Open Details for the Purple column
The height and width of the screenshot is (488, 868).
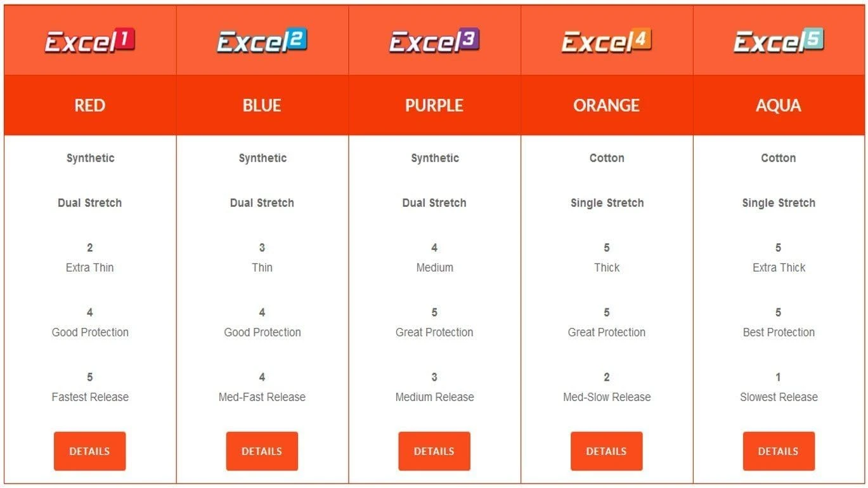tap(434, 451)
